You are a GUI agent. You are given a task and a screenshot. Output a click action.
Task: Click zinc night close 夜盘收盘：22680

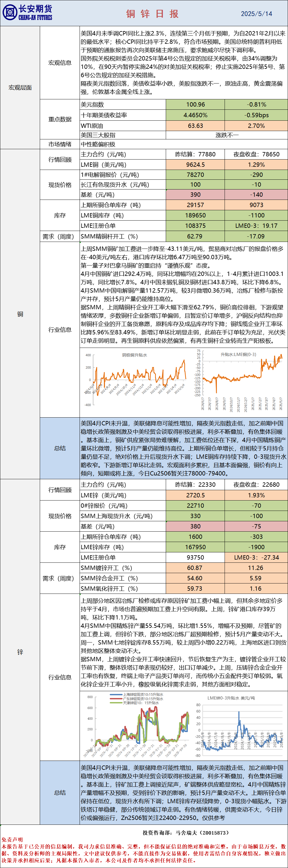point(256,485)
